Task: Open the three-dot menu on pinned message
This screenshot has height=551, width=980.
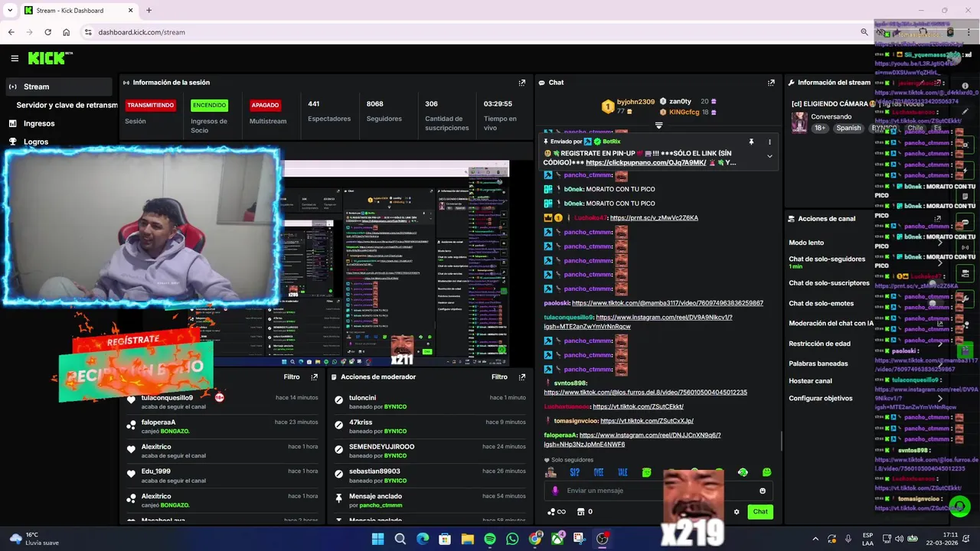Action: pyautogui.click(x=769, y=142)
